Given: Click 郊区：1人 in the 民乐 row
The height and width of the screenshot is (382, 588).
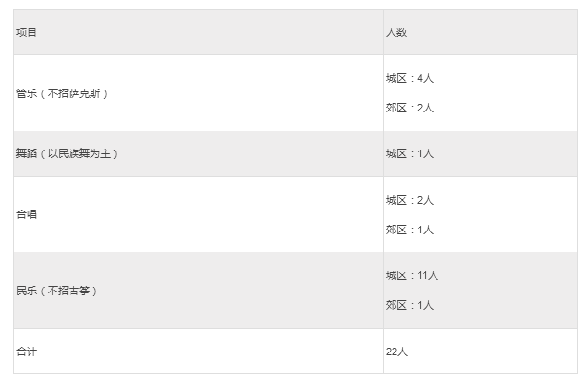Looking at the screenshot, I should point(410,305).
